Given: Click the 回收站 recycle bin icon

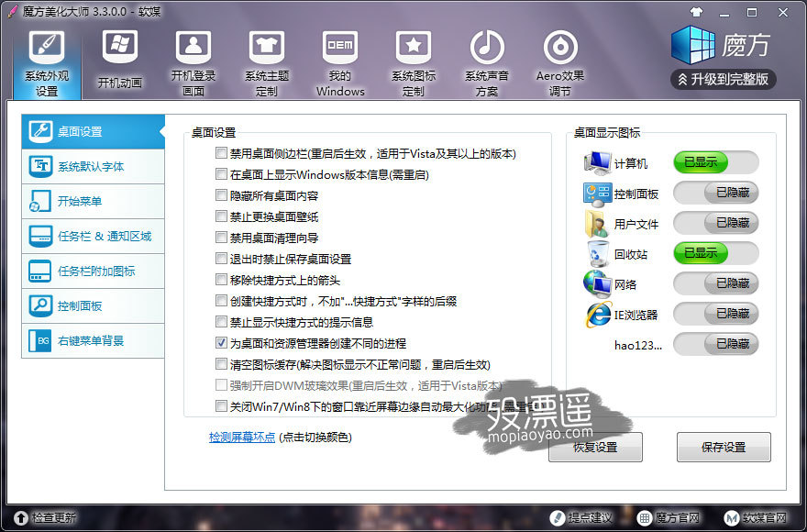Looking at the screenshot, I should coord(598,254).
